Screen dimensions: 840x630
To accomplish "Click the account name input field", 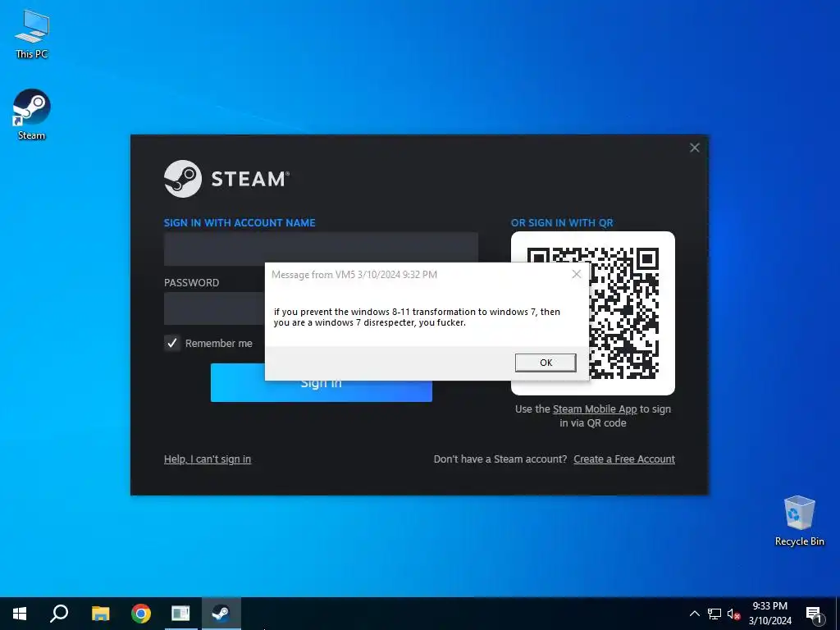I will pyautogui.click(x=321, y=249).
